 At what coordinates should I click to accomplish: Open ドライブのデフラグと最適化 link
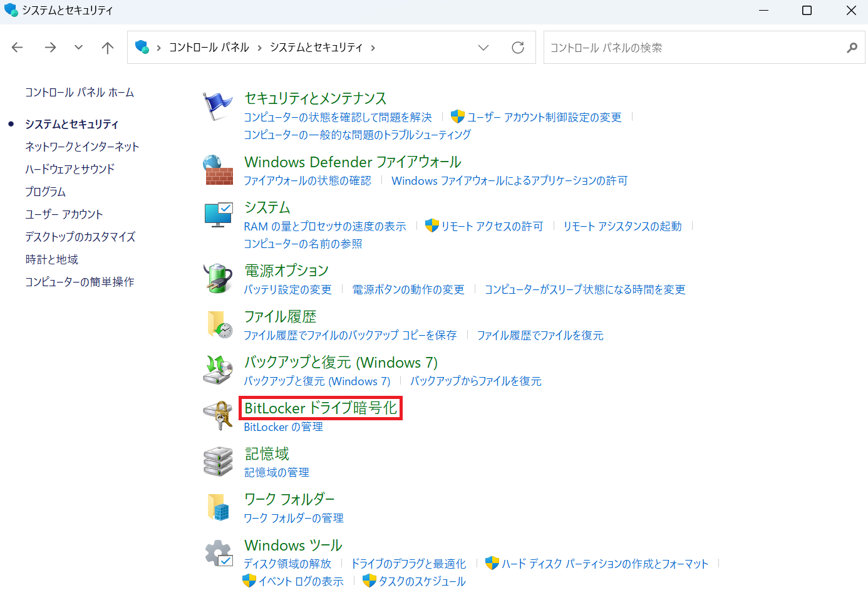pyautogui.click(x=408, y=564)
